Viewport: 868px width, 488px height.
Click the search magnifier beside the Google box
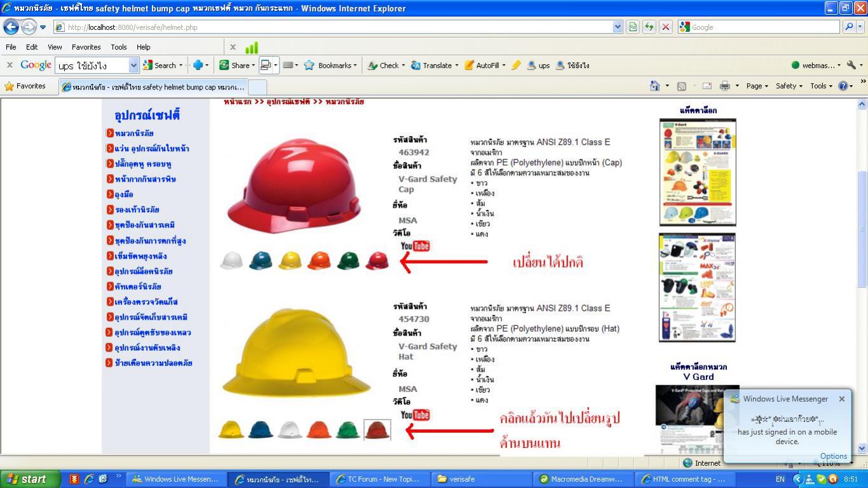coord(848,27)
